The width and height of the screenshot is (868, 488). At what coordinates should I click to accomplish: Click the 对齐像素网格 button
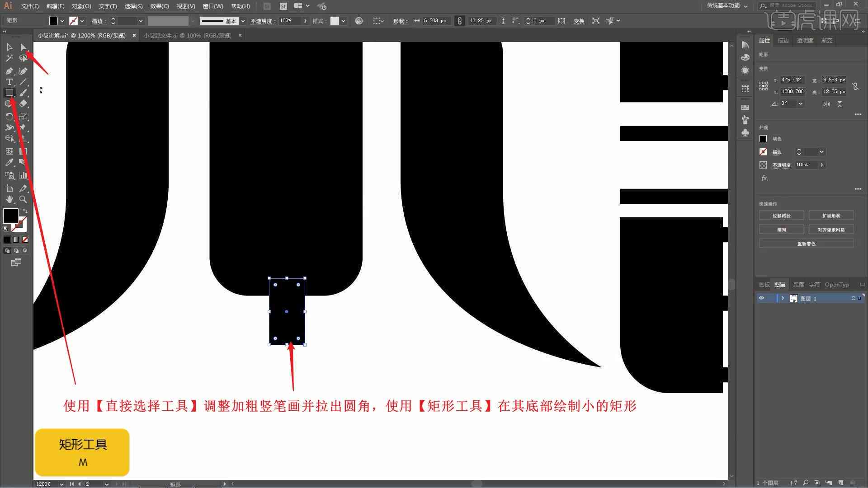tap(831, 230)
